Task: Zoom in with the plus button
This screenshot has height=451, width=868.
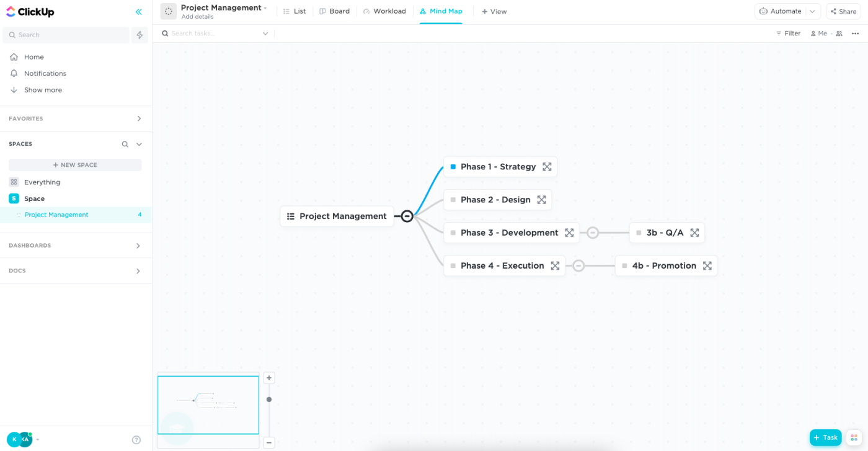Action: click(x=269, y=378)
